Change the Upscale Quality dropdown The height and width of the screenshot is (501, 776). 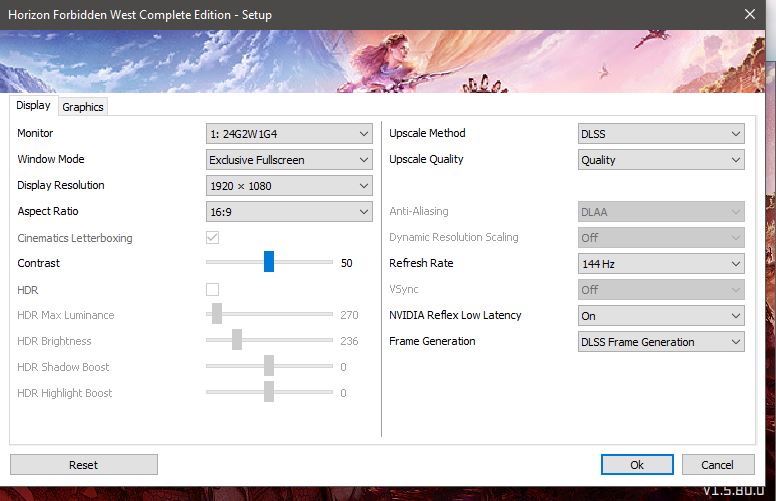[661, 160]
